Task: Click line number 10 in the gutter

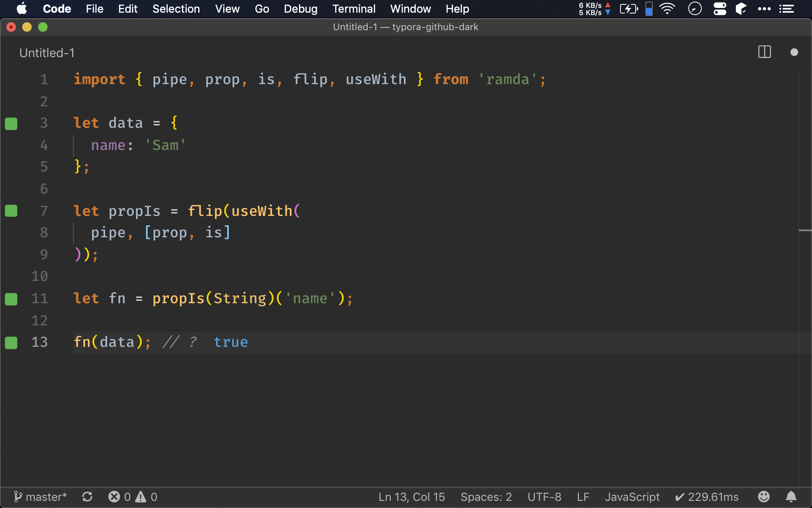Action: tap(39, 276)
